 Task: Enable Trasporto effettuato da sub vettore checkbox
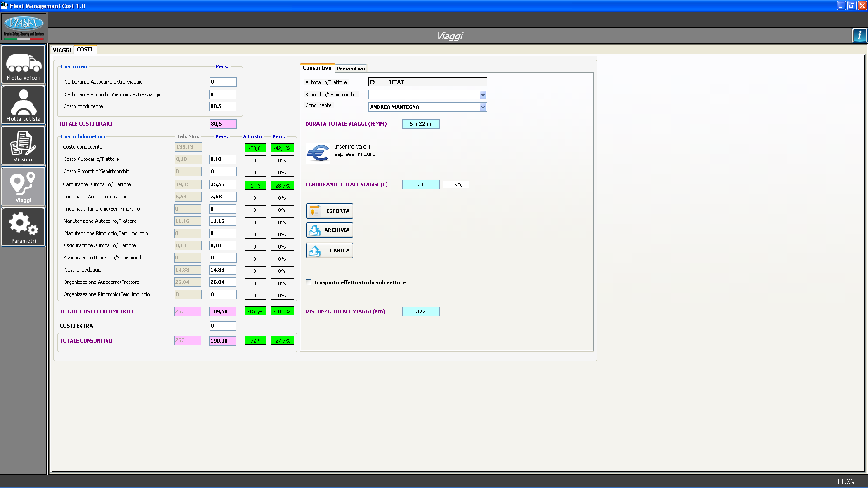click(308, 282)
